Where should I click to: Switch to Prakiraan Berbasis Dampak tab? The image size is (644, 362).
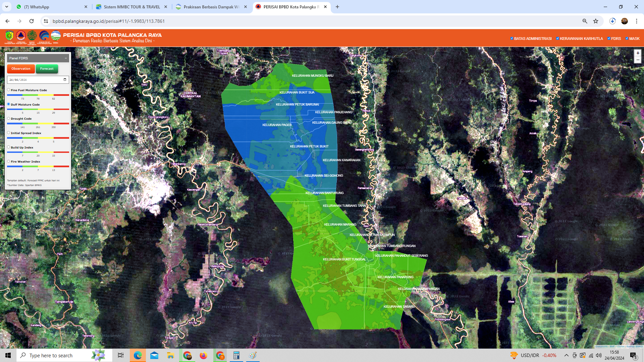(x=211, y=7)
